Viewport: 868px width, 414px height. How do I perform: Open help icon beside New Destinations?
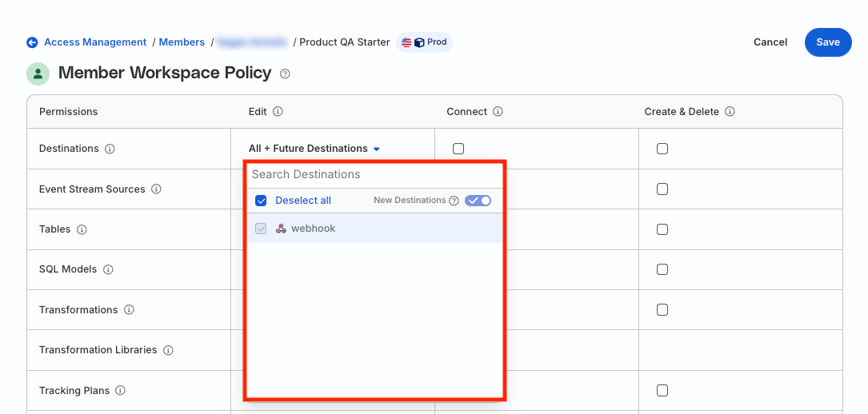coord(454,201)
